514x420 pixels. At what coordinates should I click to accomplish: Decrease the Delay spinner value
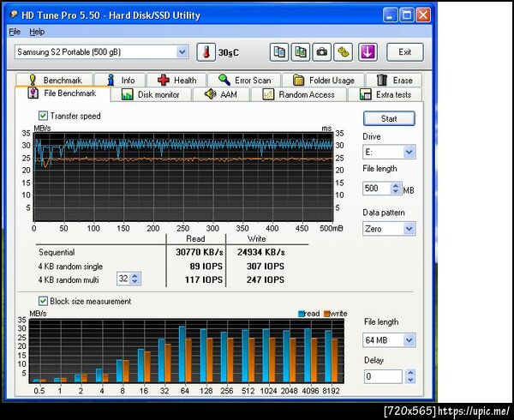click(410, 380)
